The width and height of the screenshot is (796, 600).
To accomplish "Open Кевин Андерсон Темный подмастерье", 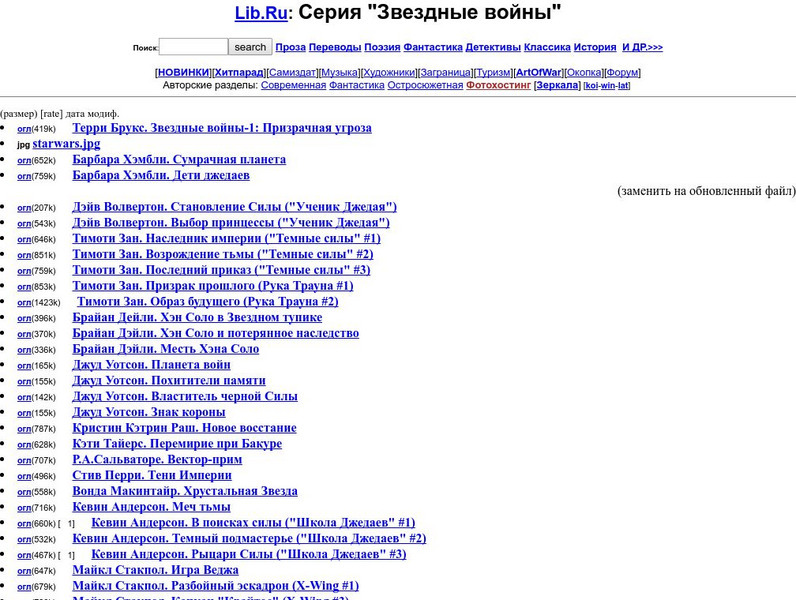I will click(249, 538).
